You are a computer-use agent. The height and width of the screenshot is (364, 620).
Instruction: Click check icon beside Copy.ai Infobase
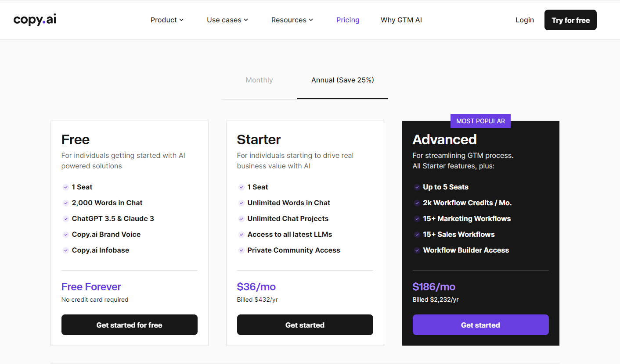(x=65, y=250)
